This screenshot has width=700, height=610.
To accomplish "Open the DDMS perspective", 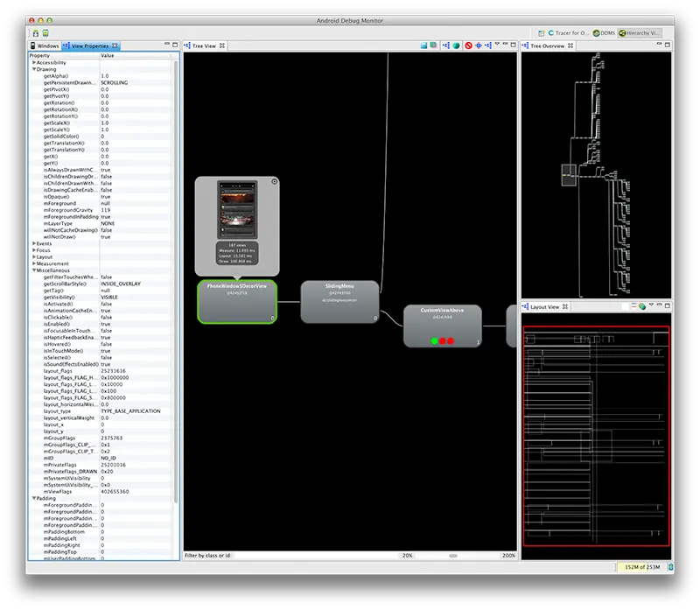I will tap(604, 32).
